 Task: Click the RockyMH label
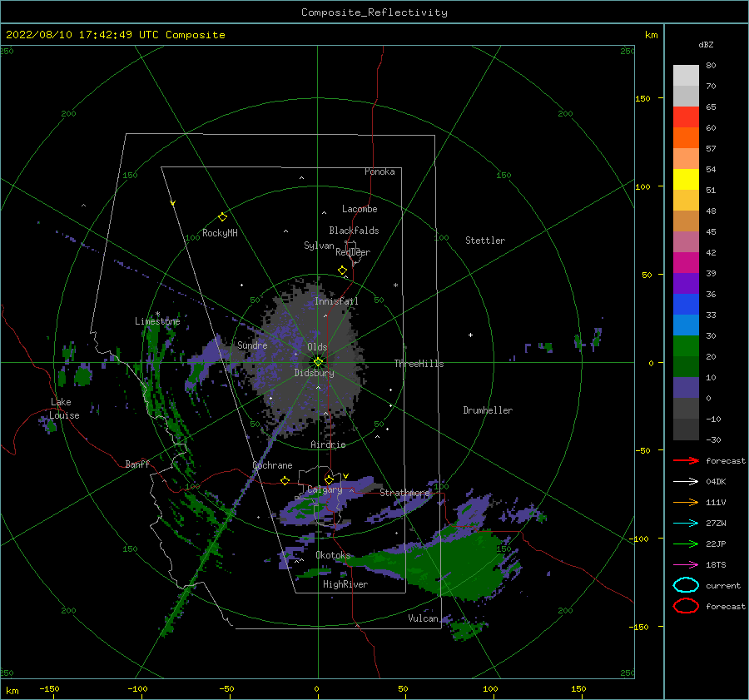[x=220, y=233]
